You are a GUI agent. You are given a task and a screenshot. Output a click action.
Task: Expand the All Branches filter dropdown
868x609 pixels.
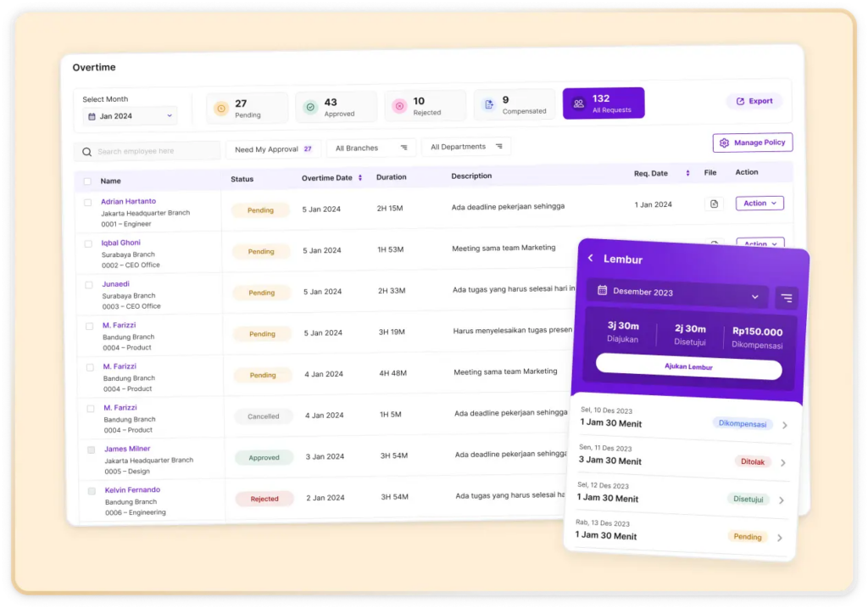(x=371, y=148)
